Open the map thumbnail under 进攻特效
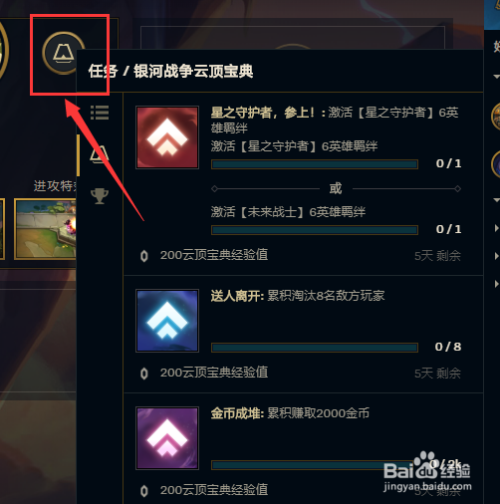This screenshot has height=504, width=500. tap(45, 229)
